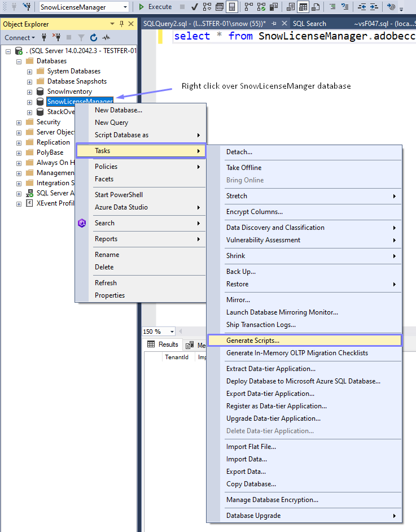Screen dimensions: 416x532
Task: Click Generate Scripts... in Tasks submenu
Action: (304, 341)
